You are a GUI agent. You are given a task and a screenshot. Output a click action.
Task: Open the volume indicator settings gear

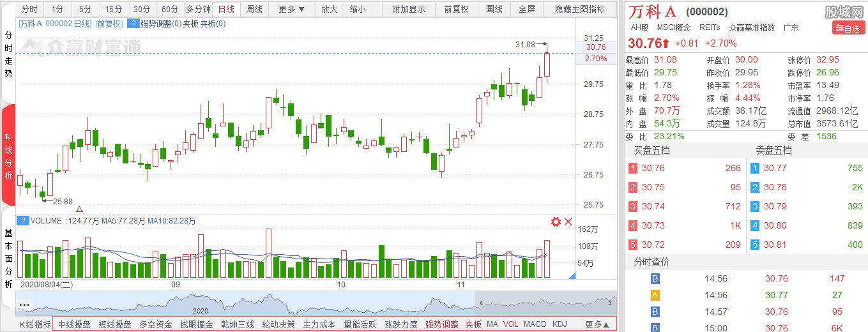556,222
